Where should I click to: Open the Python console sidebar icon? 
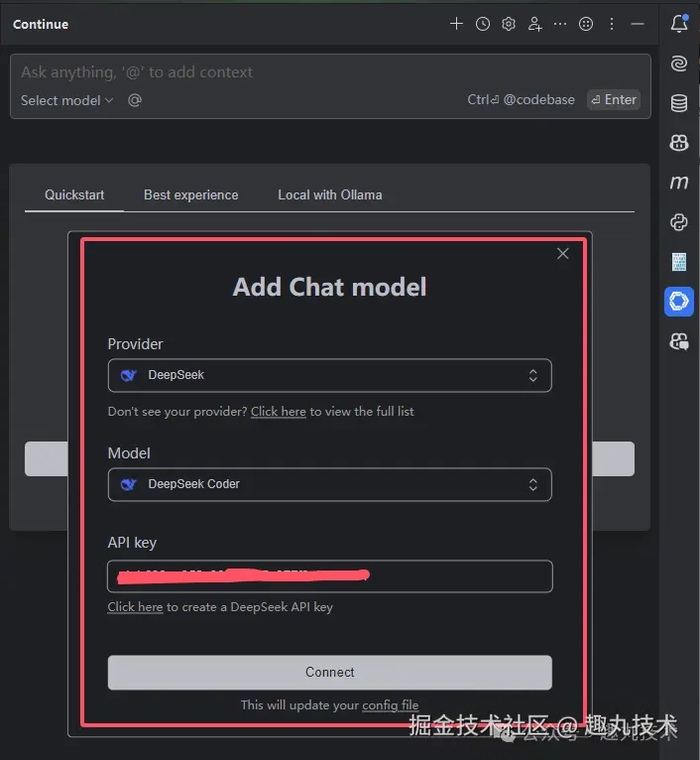coord(679,222)
